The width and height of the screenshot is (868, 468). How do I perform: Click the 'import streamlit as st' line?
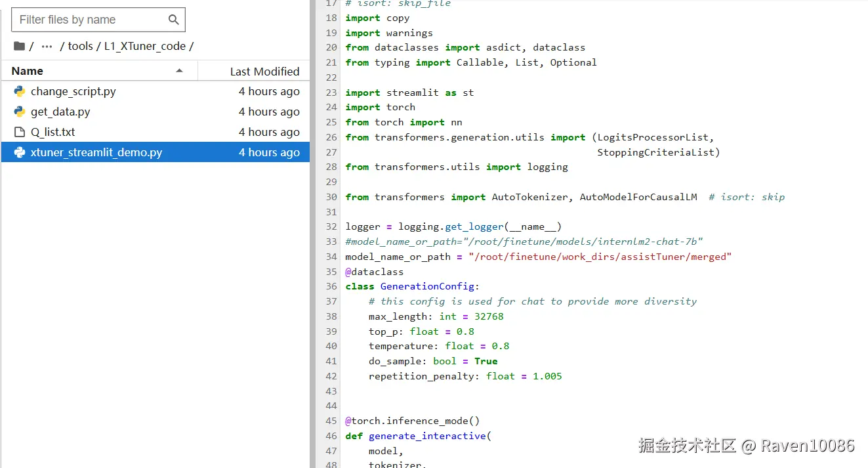click(x=409, y=93)
